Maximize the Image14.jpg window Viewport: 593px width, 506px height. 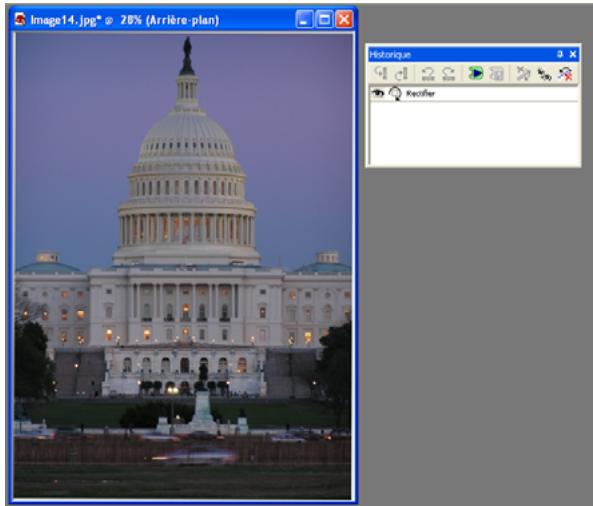click(x=324, y=19)
